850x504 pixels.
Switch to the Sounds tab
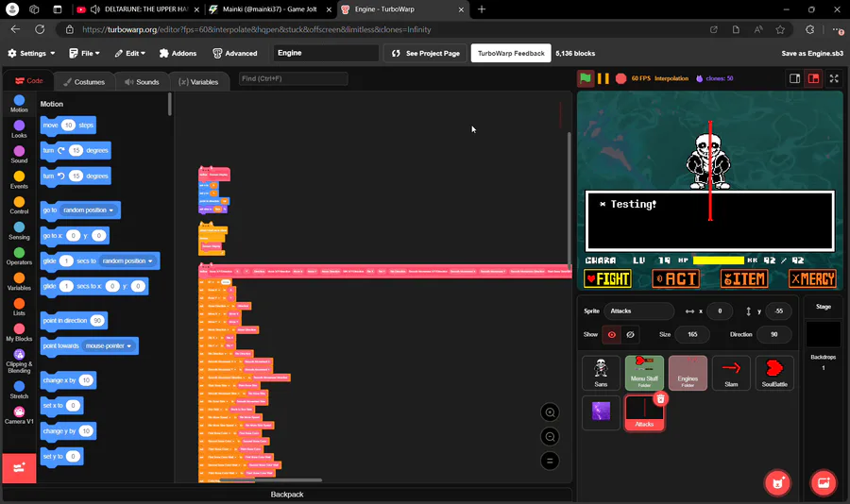point(142,82)
